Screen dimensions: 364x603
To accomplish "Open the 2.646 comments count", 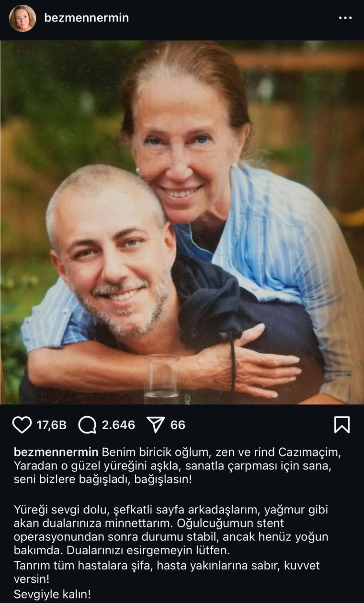I will [118, 425].
